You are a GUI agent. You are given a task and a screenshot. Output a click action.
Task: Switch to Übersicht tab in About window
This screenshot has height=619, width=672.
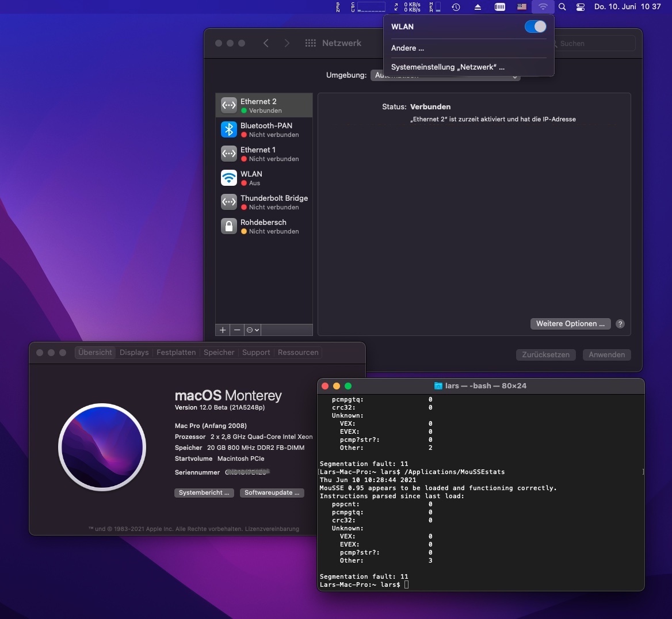click(x=95, y=353)
